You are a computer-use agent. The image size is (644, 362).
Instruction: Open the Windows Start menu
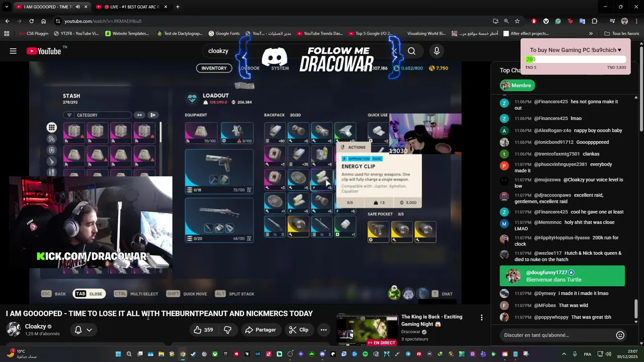(118, 354)
